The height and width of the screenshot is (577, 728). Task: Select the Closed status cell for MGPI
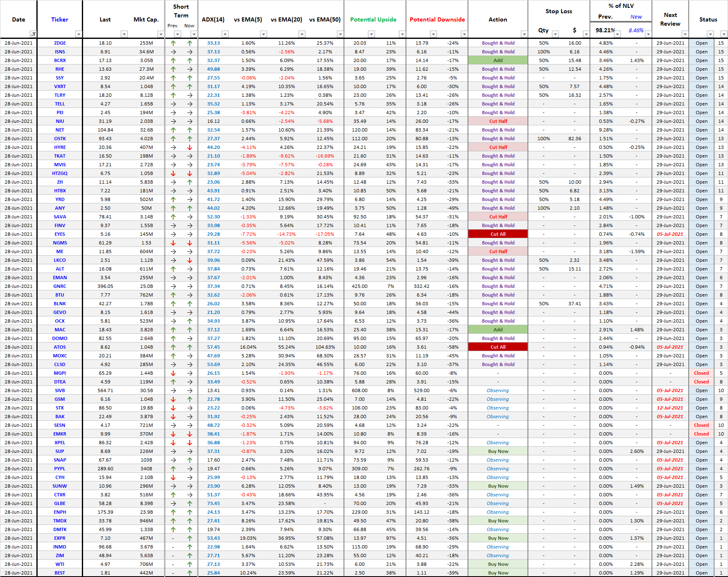(702, 373)
